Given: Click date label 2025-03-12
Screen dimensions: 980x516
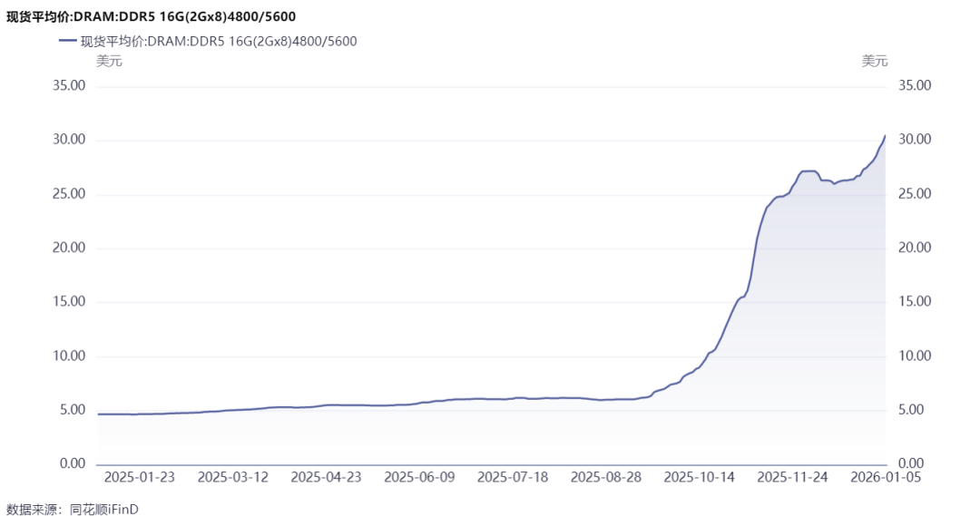Looking at the screenshot, I should point(233,477).
